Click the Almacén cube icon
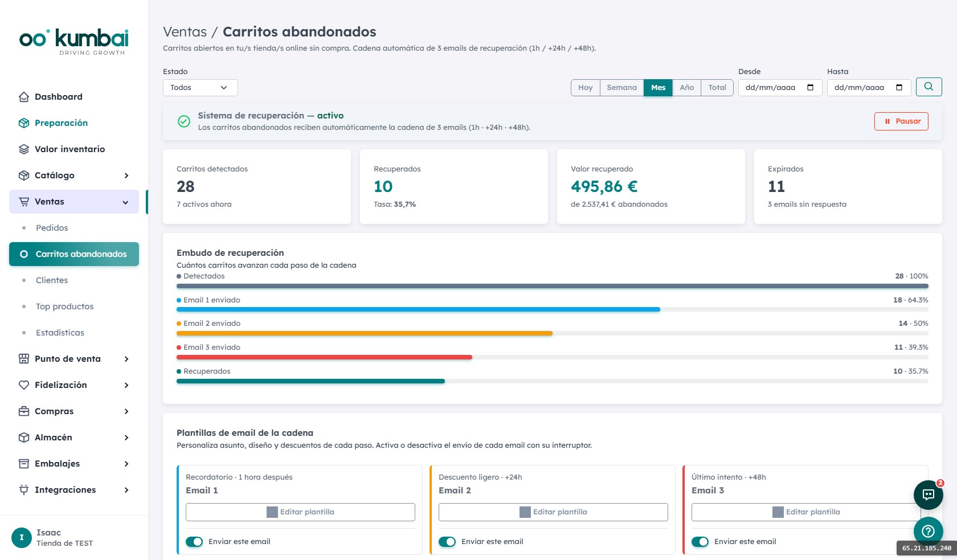Image resolution: width=957 pixels, height=560 pixels. 24,438
